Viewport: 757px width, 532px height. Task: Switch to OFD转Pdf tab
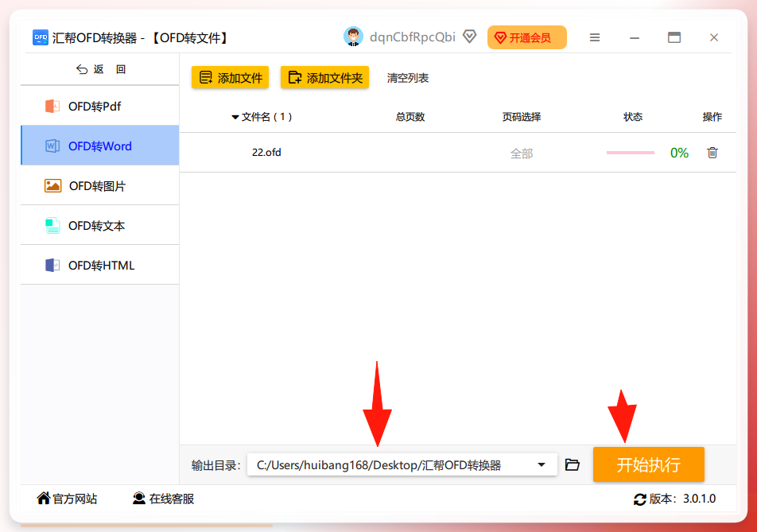[x=100, y=106]
